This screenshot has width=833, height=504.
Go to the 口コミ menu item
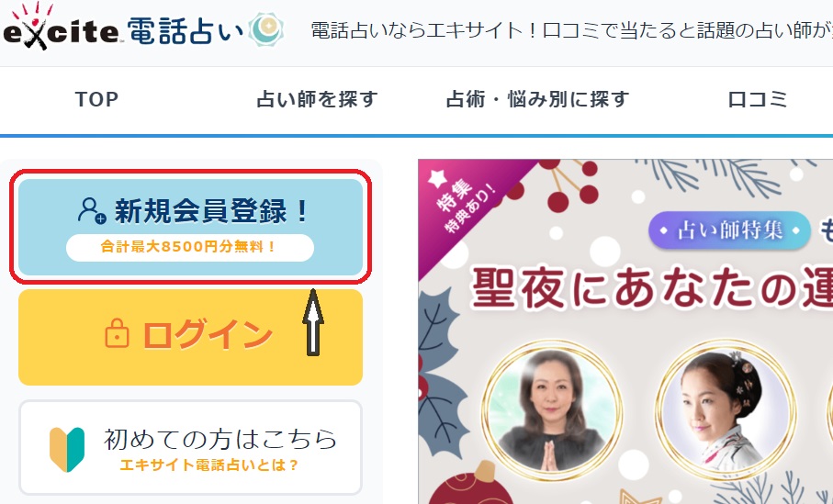click(x=757, y=99)
